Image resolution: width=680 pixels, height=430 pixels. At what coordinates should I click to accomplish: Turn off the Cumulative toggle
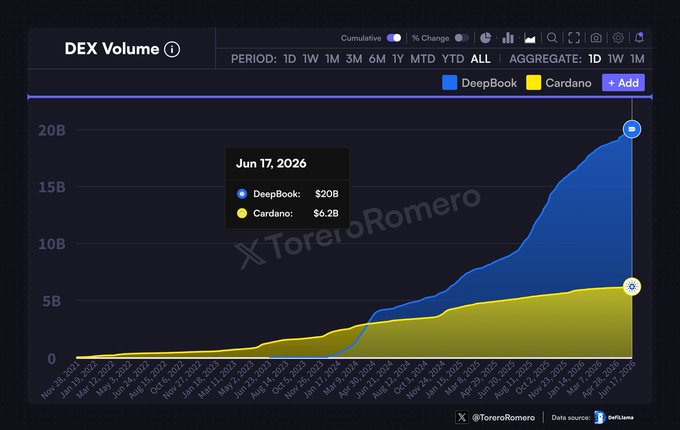click(394, 38)
